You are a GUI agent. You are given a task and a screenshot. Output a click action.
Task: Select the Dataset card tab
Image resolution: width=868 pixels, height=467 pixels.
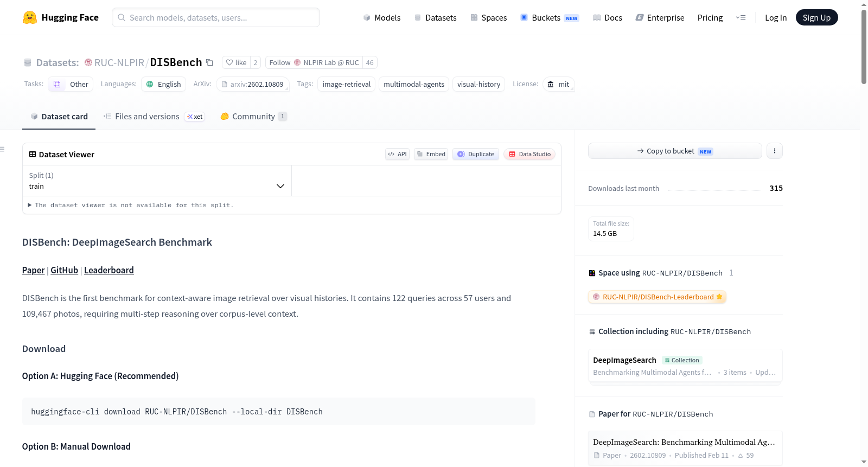[x=59, y=116]
